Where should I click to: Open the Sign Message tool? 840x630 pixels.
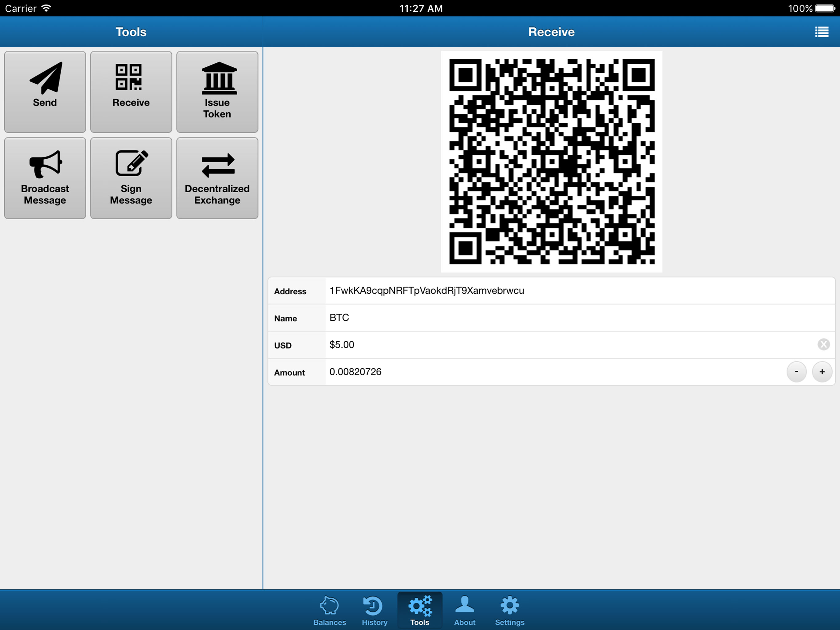(x=131, y=178)
